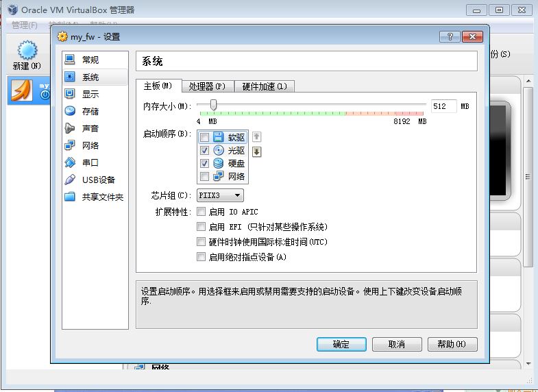Viewport: 538px width, 392px height.
Task: Select USB设备 text in settings list
Action: (x=99, y=180)
